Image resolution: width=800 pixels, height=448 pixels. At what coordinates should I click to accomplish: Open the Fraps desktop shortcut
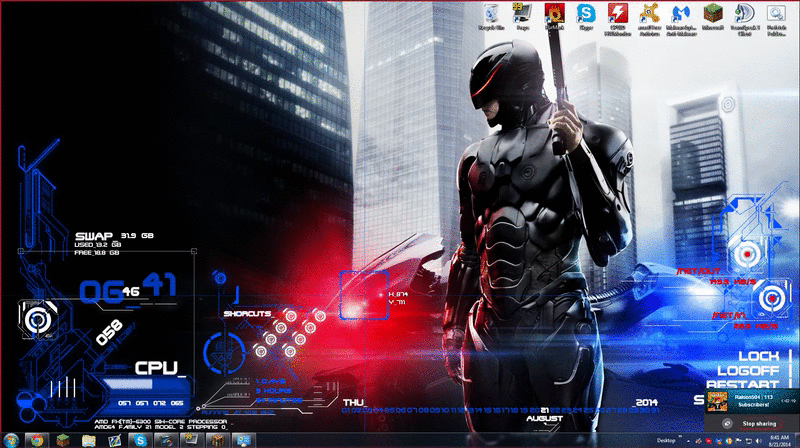pos(522,17)
